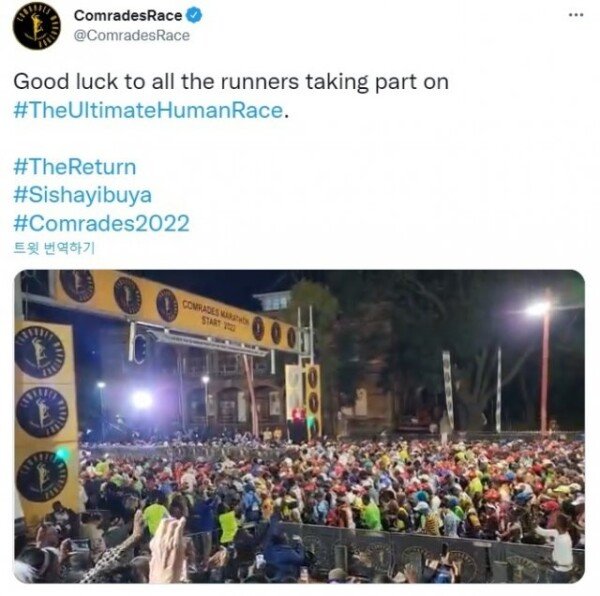
Task: Open the ComradesRace display name link
Action: 128,16
